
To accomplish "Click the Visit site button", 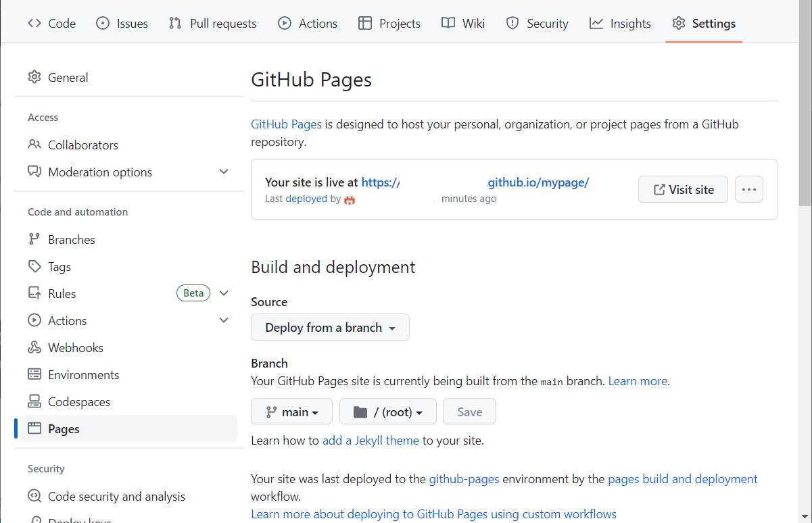I will pos(683,189).
